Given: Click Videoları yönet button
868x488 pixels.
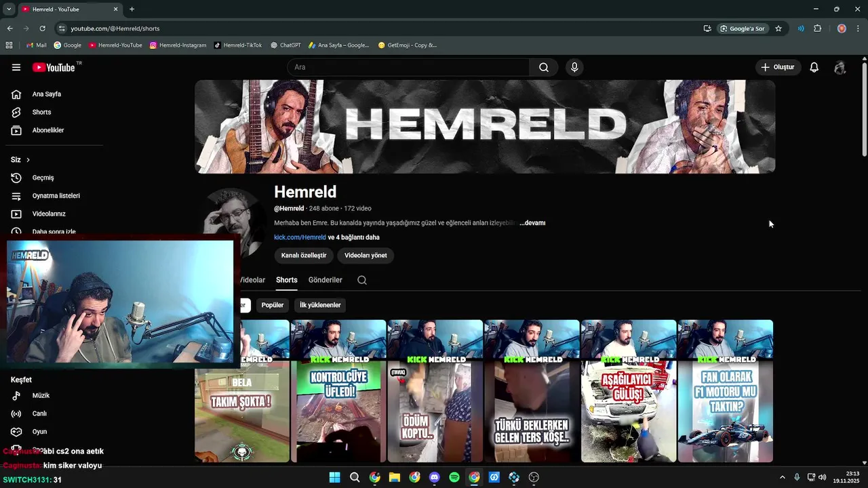Looking at the screenshot, I should [x=366, y=256].
